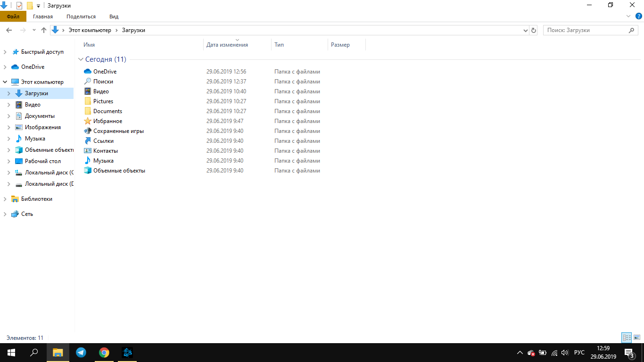644x362 pixels.
Task: Open Telegram from the taskbar
Action: click(x=81, y=352)
